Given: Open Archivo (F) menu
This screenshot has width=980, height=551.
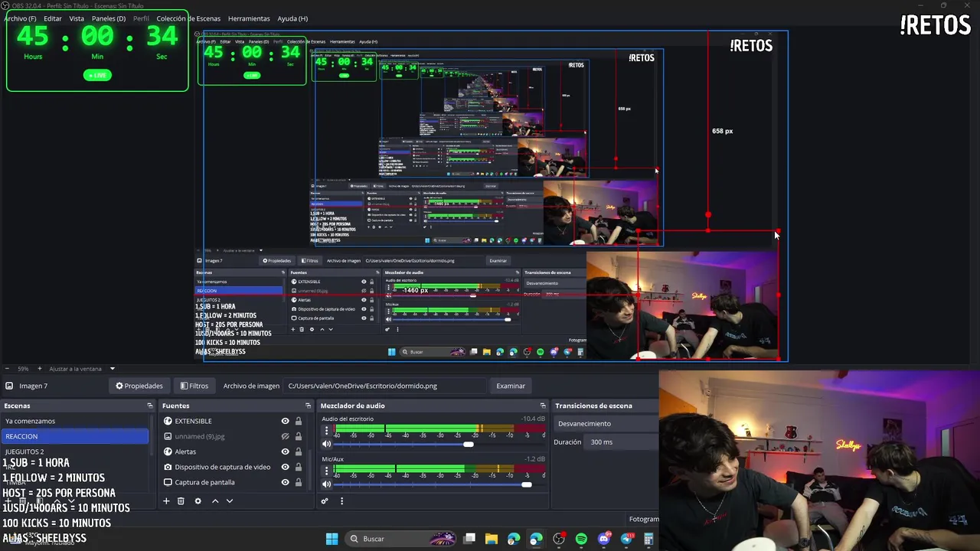Looking at the screenshot, I should coord(20,18).
